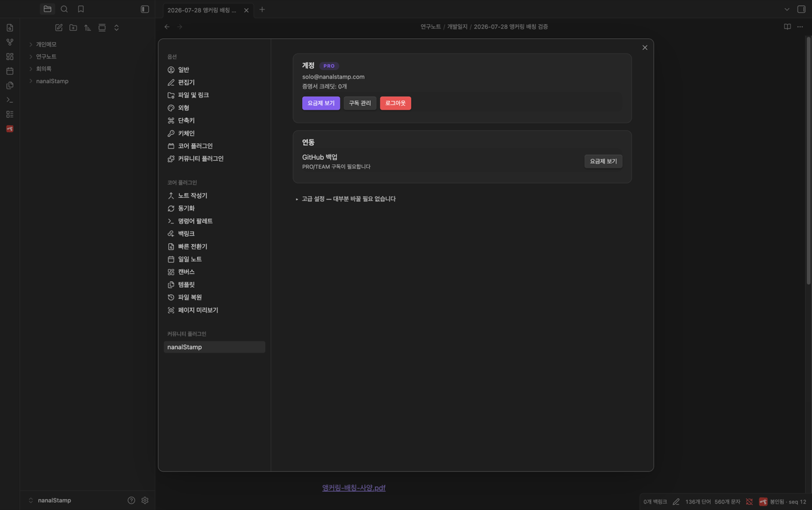Open the tab list dropdown chevron
This screenshot has height=510, width=812.
(787, 9)
